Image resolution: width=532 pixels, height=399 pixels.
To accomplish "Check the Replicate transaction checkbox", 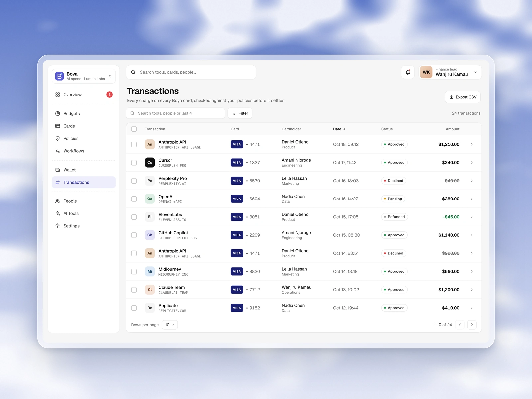I will tap(134, 308).
